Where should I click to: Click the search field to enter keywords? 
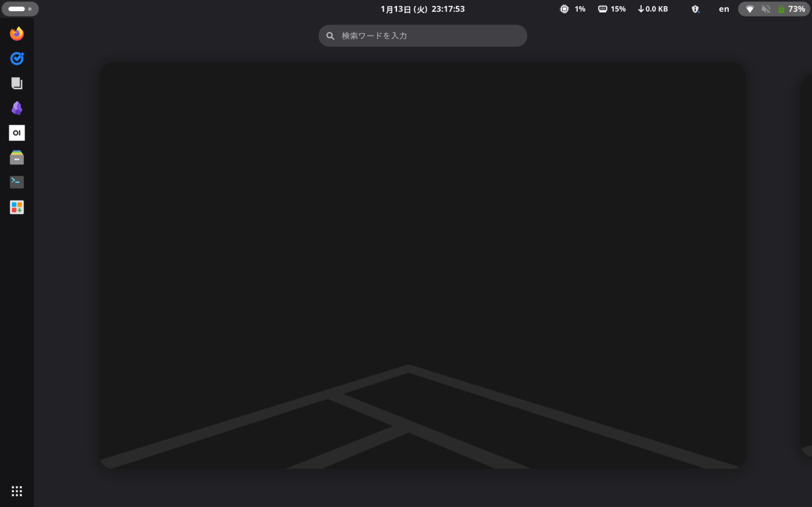click(x=422, y=35)
